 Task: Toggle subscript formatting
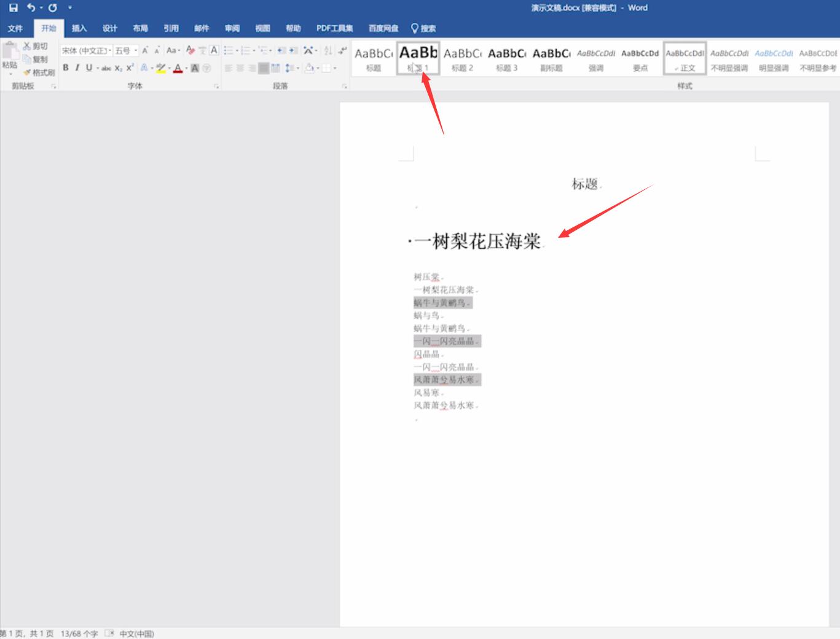coord(119,68)
